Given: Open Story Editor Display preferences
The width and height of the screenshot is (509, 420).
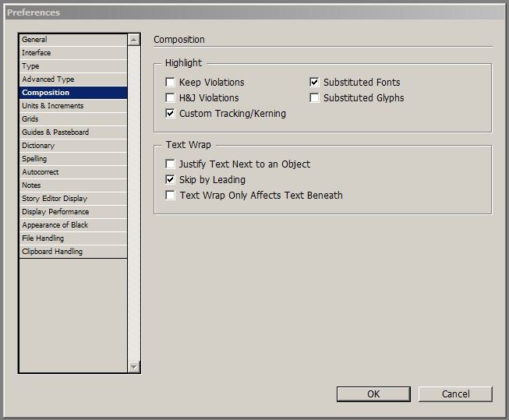Looking at the screenshot, I should click(73, 199).
